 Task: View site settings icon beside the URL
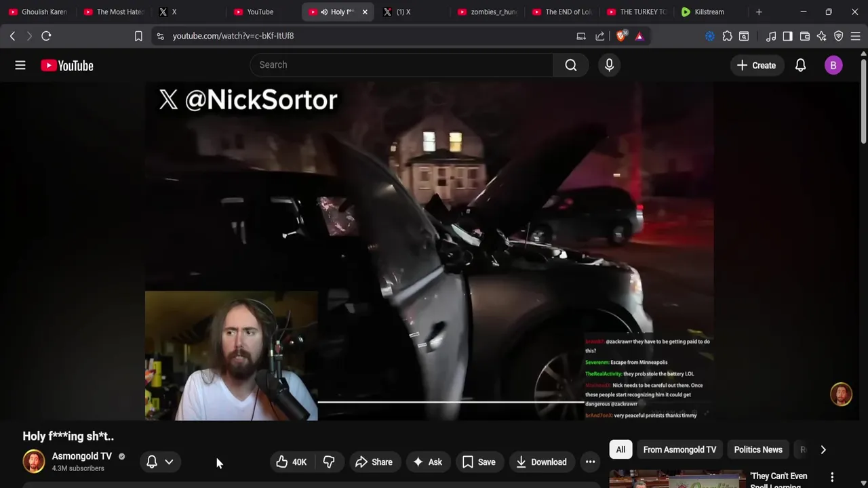coord(160,36)
